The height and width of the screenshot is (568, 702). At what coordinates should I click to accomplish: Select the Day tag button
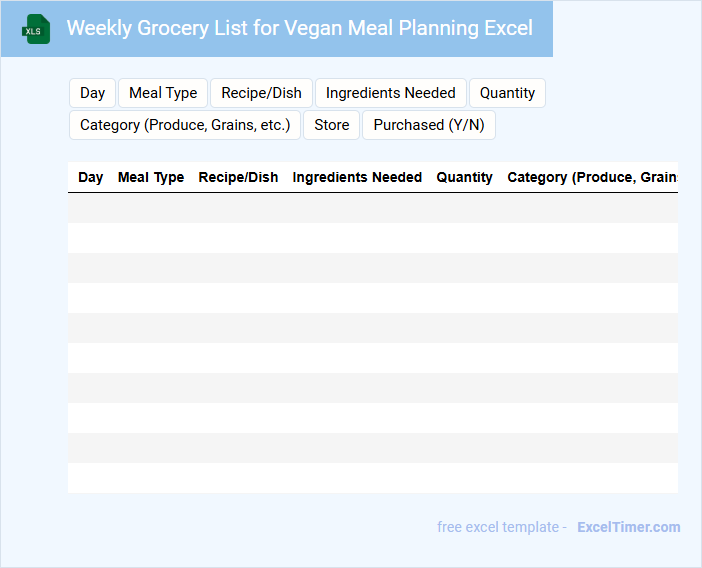[x=93, y=93]
